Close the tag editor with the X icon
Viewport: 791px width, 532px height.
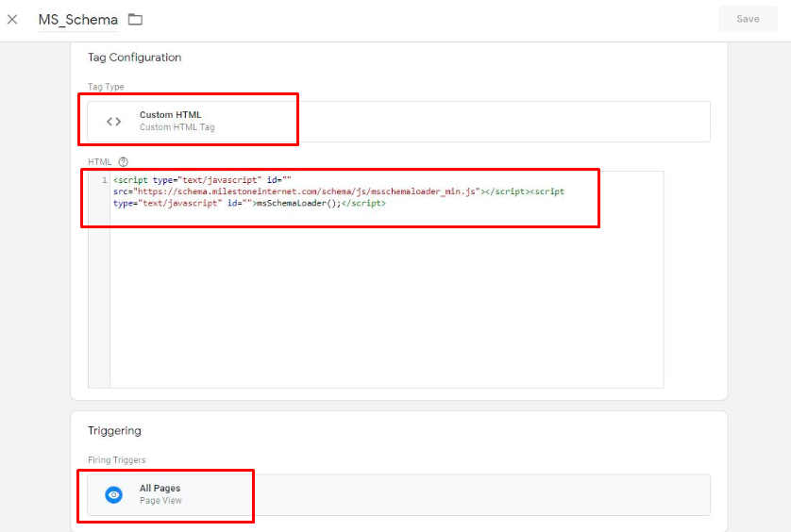12,20
